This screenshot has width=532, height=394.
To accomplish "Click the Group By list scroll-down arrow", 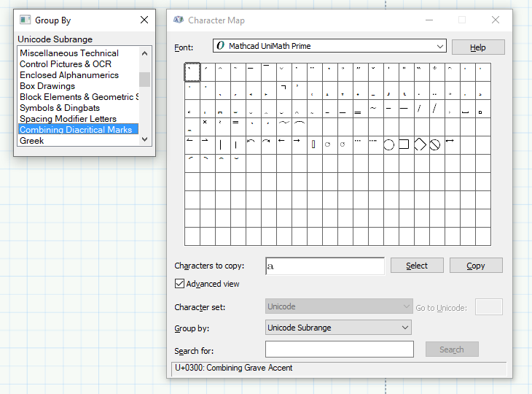I will 145,139.
